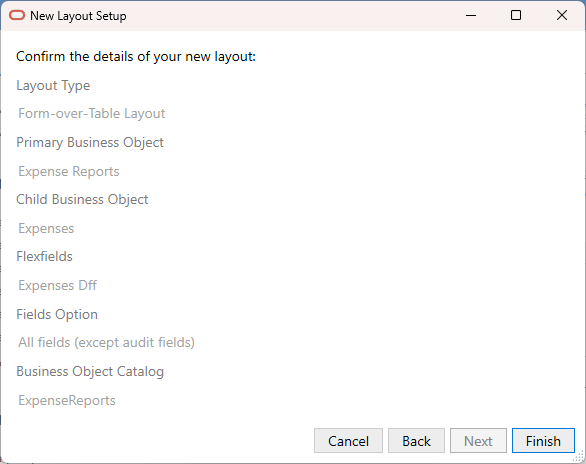Viewport: 586px width, 464px height.
Task: Finish creating the new layout
Action: coord(543,441)
